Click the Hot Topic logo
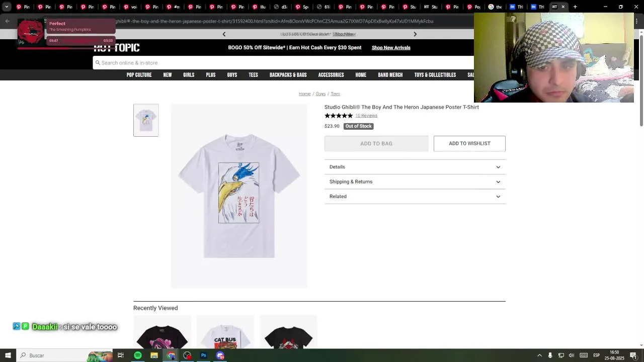The width and height of the screenshot is (644, 362). tap(116, 48)
